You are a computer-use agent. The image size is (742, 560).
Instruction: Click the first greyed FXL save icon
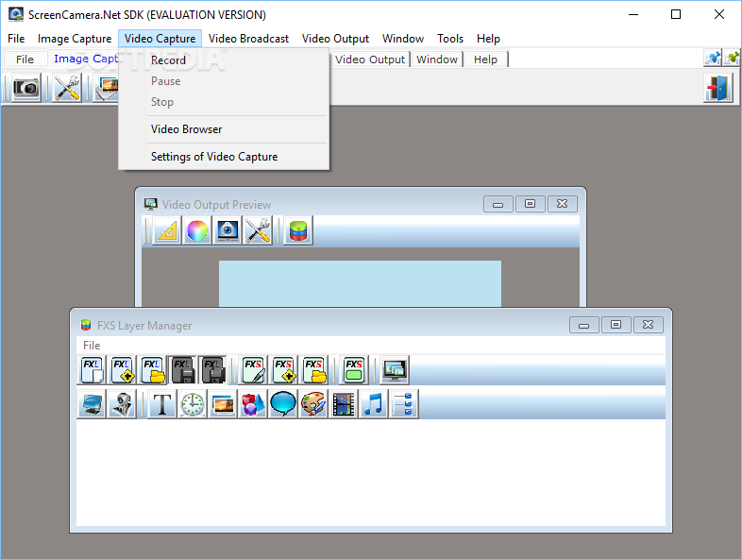(182, 370)
